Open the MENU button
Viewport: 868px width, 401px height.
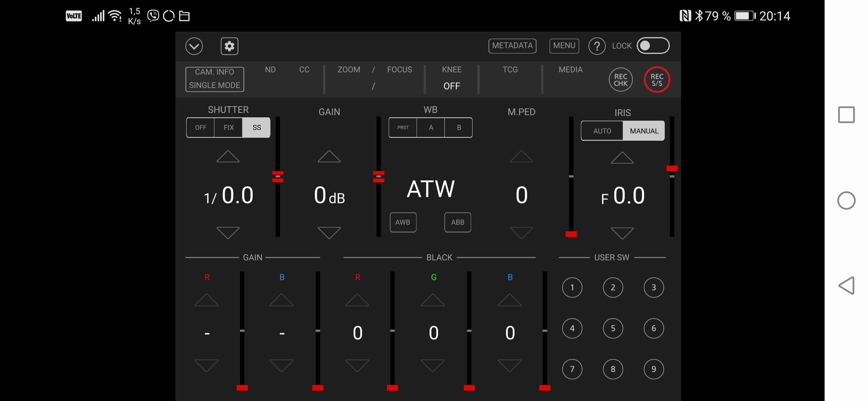pos(564,46)
